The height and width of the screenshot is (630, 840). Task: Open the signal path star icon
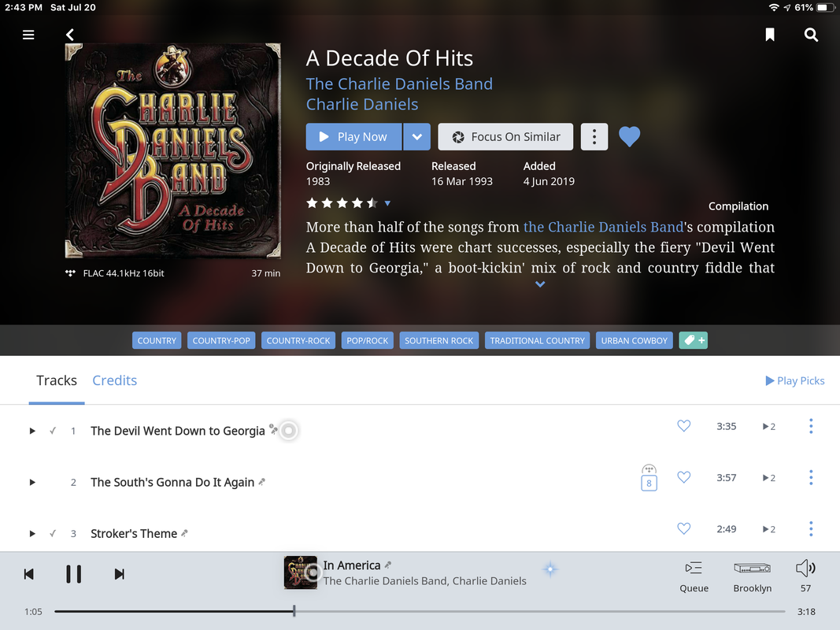pos(550,569)
